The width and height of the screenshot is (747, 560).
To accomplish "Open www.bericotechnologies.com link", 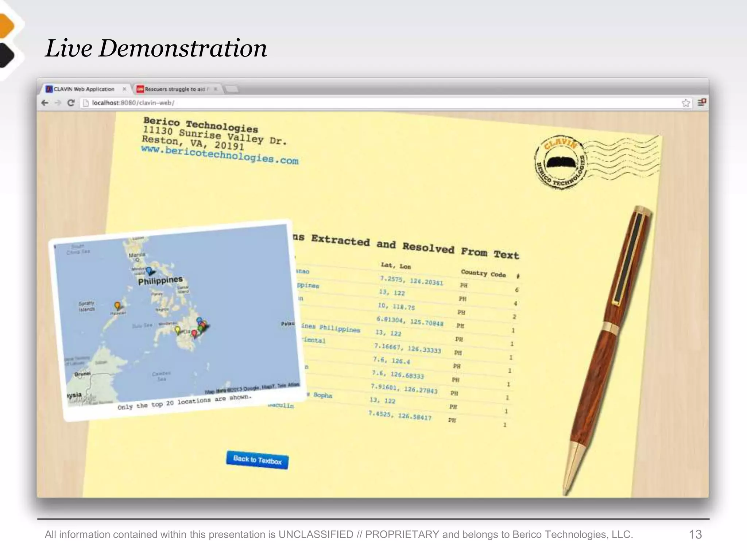I will pos(220,156).
